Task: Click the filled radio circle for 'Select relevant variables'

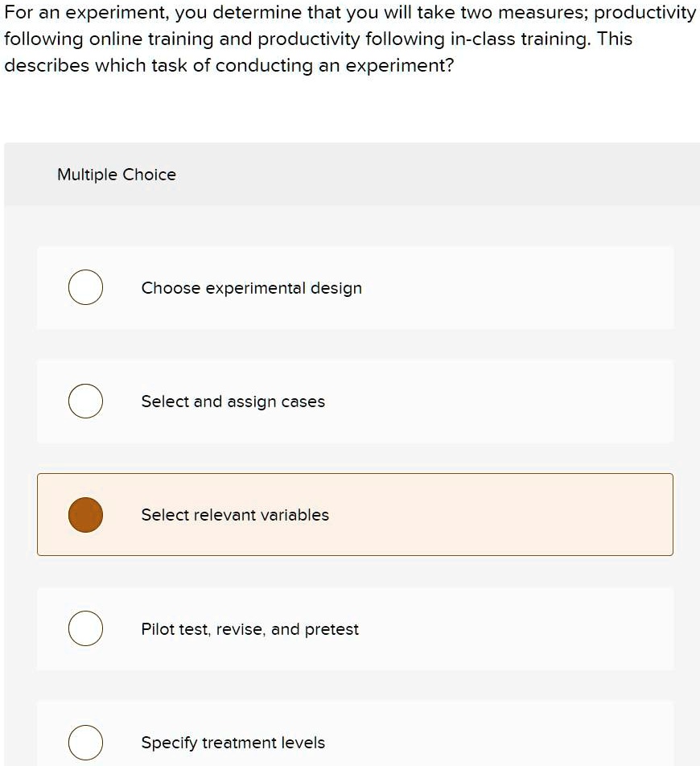Action: (x=85, y=515)
